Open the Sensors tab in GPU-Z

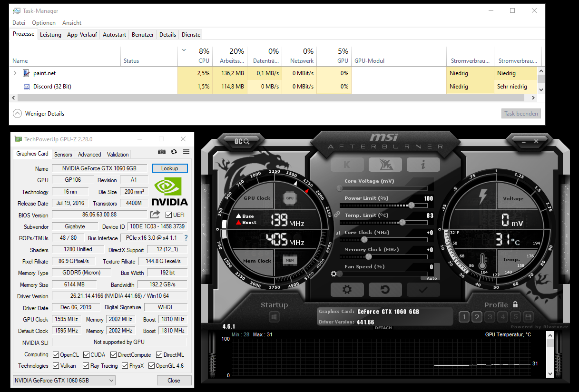pos(63,155)
